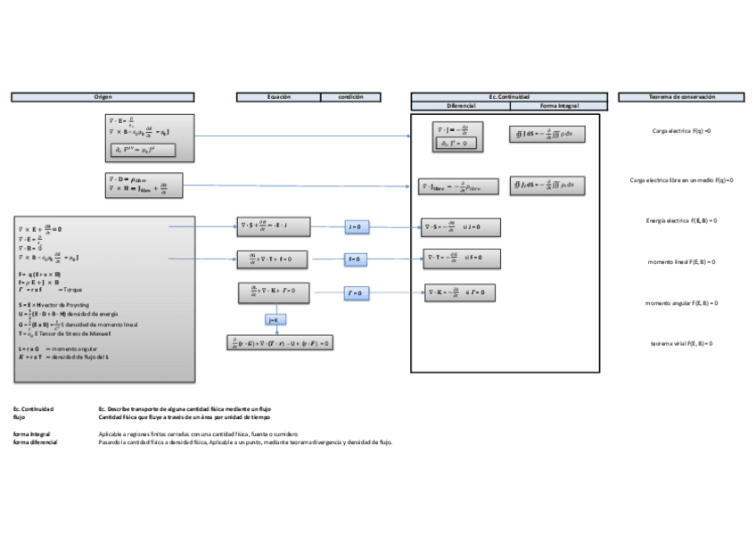Click the "Origen" column header

coord(103,97)
